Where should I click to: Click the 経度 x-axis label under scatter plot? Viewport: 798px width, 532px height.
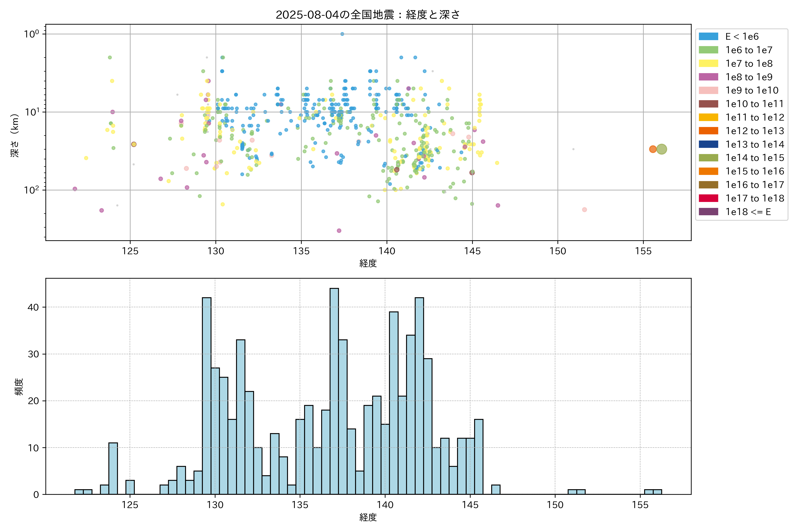(x=368, y=263)
